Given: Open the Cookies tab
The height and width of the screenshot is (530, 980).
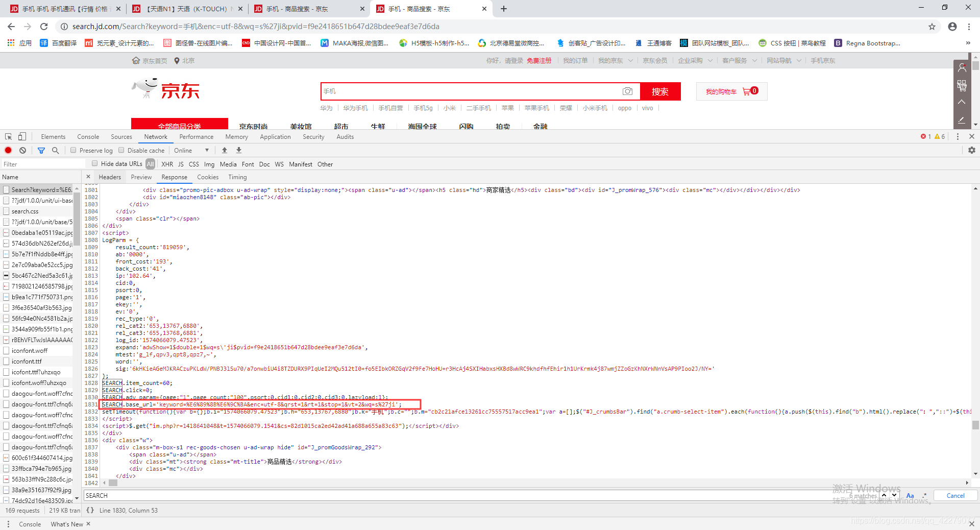Looking at the screenshot, I should pos(208,177).
